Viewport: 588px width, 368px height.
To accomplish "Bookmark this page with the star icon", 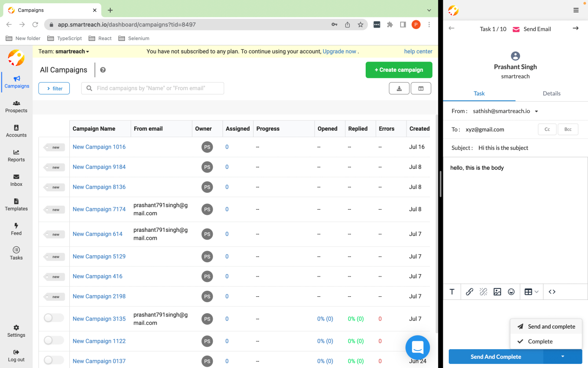I will pos(361,24).
